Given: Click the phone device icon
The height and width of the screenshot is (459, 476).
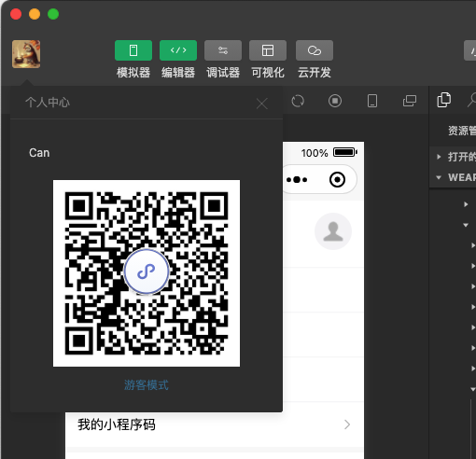Looking at the screenshot, I should (x=372, y=101).
